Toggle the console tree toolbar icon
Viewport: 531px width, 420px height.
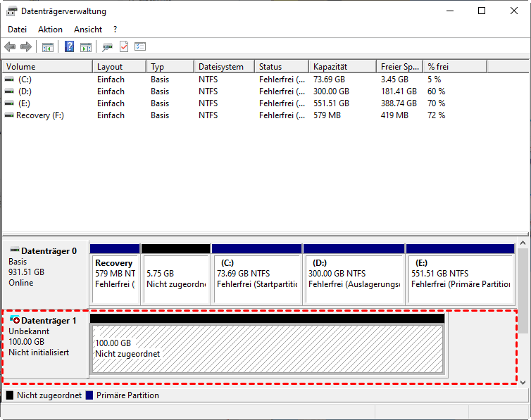[x=47, y=47]
